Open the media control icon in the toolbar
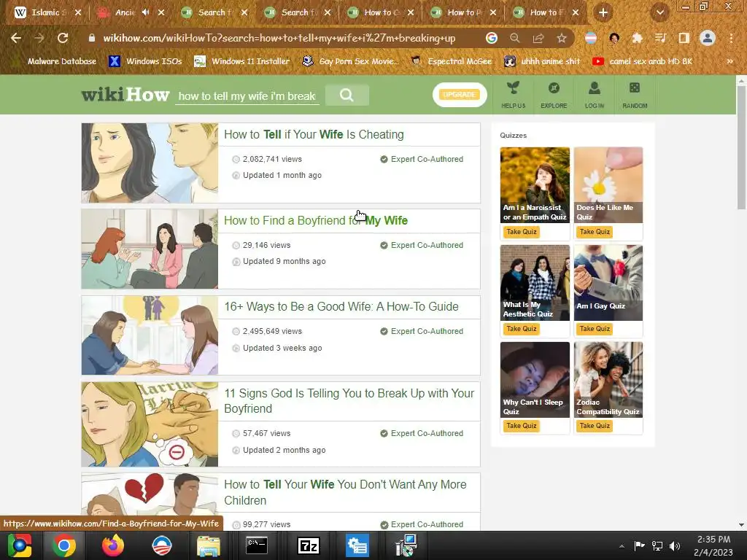This screenshot has width=747, height=560. 660,38
